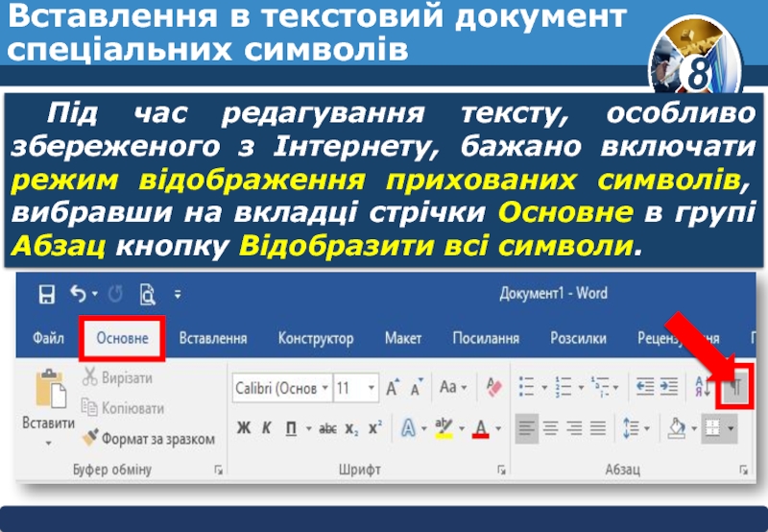This screenshot has width=768, height=532.
Task: Toggle bold formatting (Ж)
Action: [x=243, y=428]
